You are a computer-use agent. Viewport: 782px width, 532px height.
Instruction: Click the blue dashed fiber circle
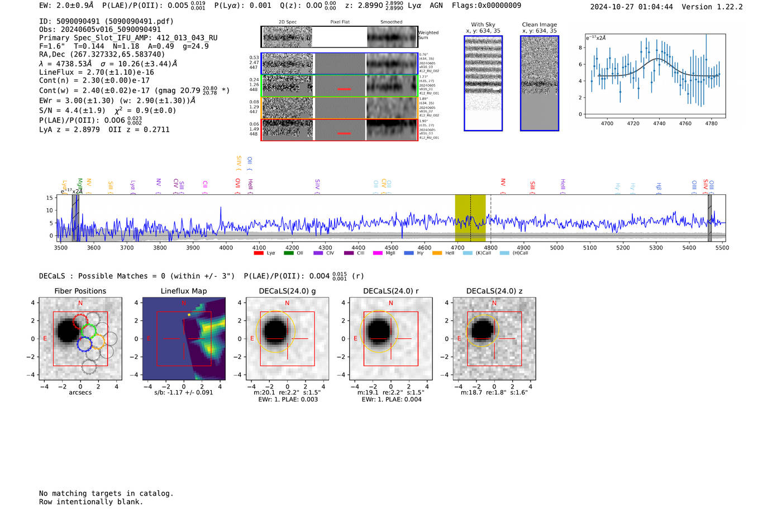tap(85, 344)
